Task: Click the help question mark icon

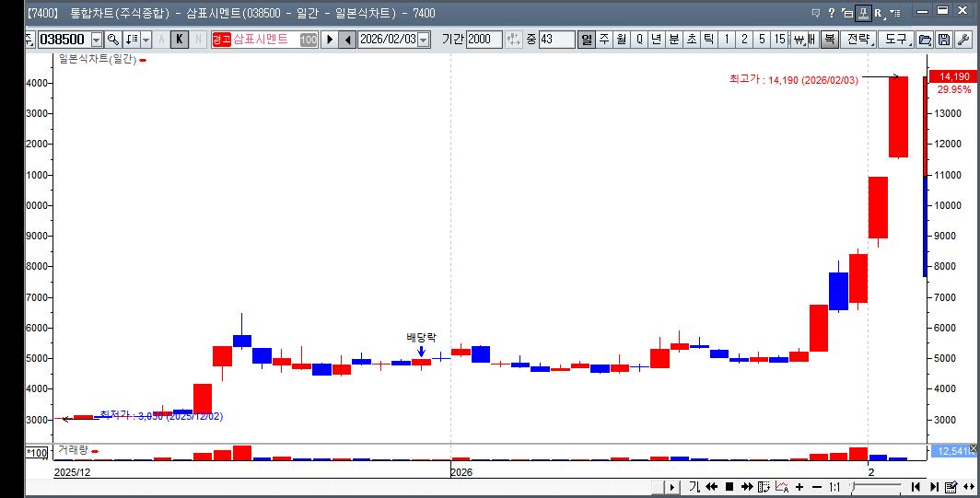Action: [832, 13]
